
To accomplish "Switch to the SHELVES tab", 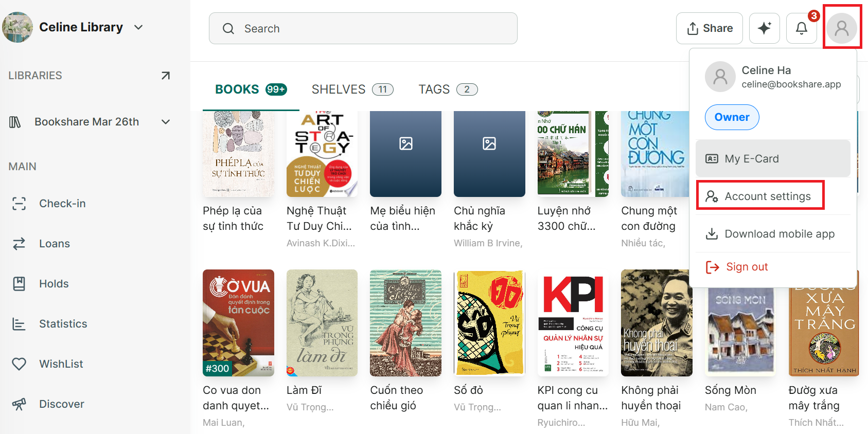I will (352, 89).
